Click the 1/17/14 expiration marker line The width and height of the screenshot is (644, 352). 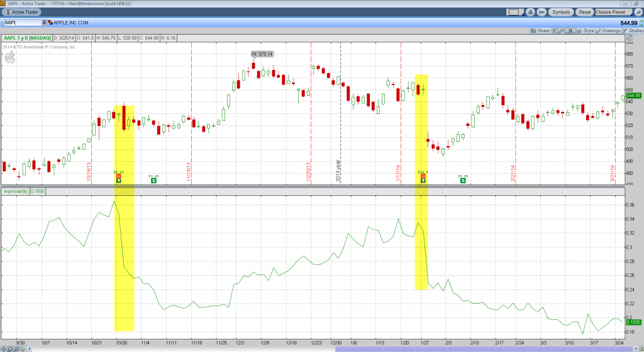point(401,113)
